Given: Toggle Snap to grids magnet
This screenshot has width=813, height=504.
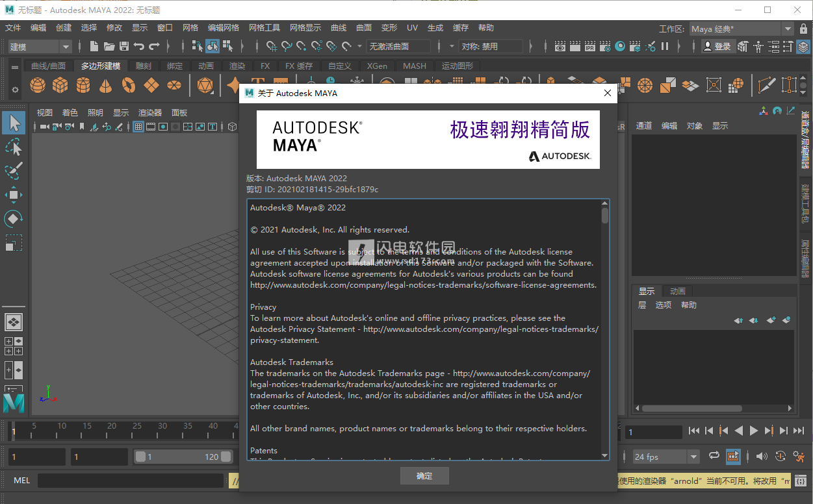Looking at the screenshot, I should pos(272,46).
